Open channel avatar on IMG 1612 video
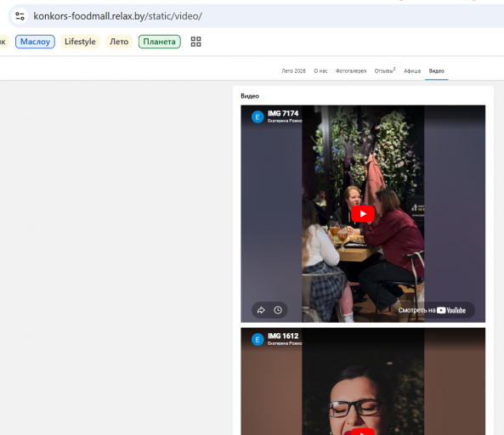504x435 pixels. tap(258, 340)
